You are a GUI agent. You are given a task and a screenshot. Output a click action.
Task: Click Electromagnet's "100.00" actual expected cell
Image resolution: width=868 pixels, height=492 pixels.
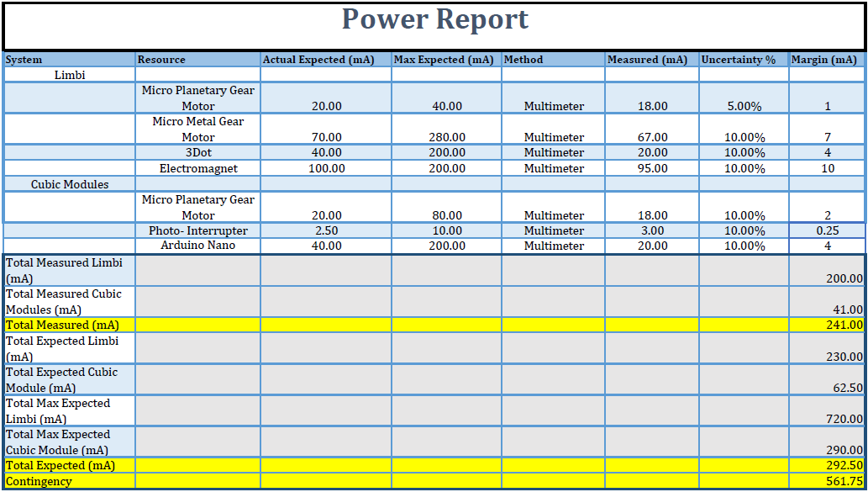coord(327,168)
